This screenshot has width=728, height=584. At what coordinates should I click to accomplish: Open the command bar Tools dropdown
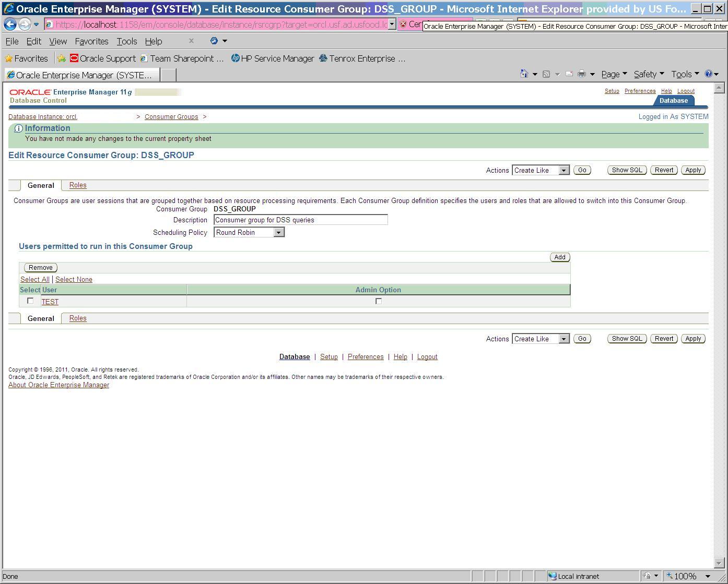[685, 74]
